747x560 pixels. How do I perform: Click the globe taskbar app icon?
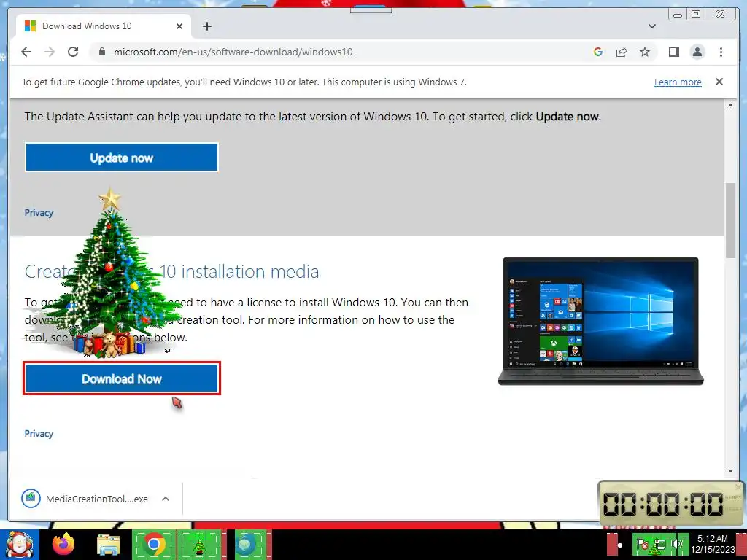click(x=247, y=545)
